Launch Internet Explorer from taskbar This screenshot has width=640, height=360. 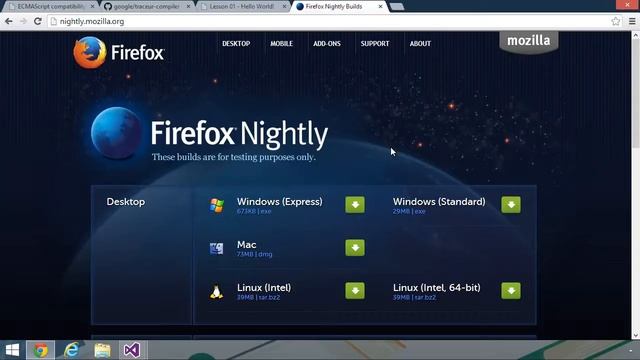point(71,350)
